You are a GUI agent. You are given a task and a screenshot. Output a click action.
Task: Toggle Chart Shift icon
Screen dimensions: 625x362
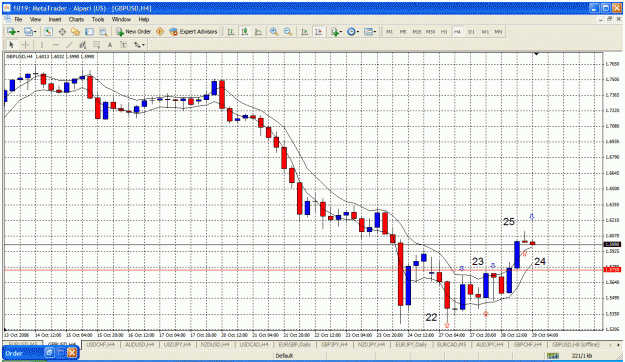(x=318, y=31)
